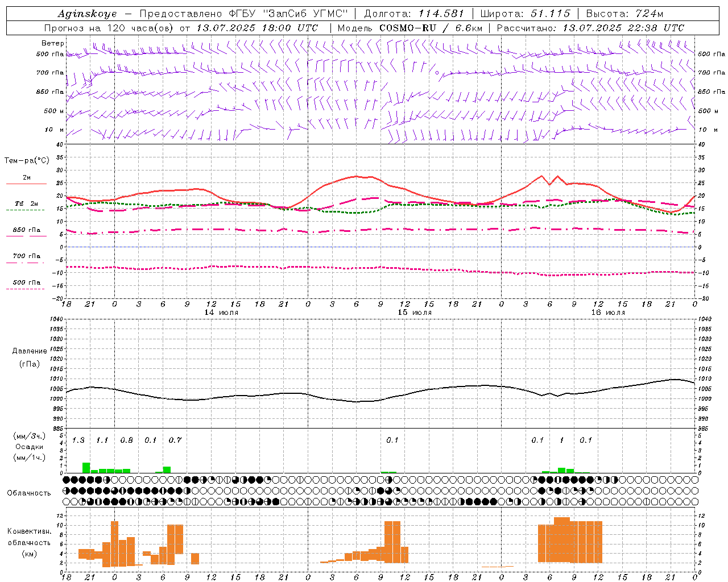Select the (мм/3ч.) precipitation unit label
The image size is (728, 582).
[x=29, y=436]
